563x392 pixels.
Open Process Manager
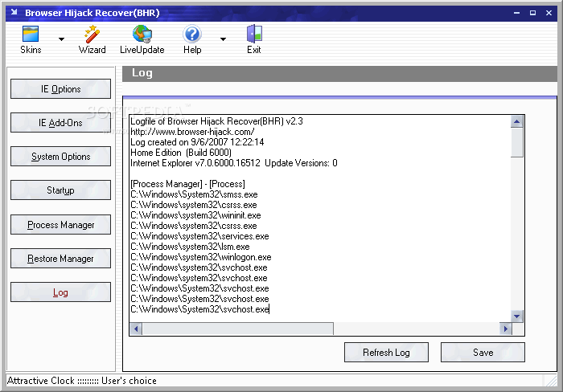pyautogui.click(x=60, y=224)
